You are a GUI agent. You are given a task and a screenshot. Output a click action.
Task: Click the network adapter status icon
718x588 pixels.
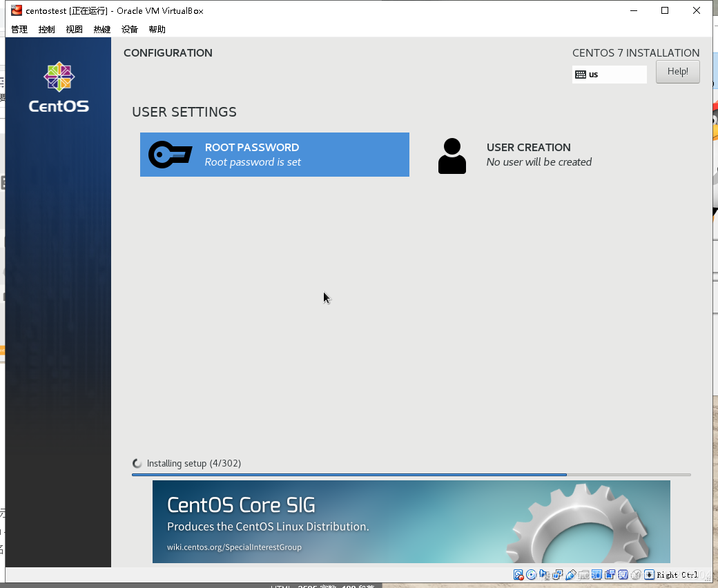click(x=557, y=575)
